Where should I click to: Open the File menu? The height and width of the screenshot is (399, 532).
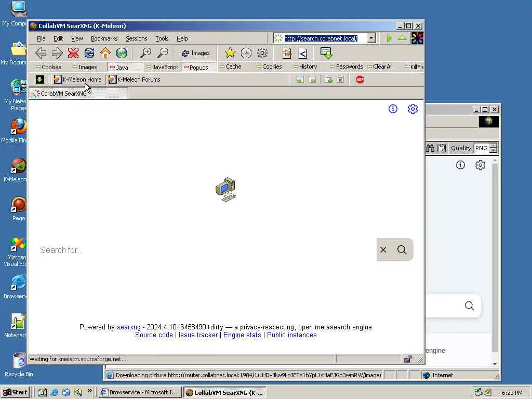pos(41,38)
